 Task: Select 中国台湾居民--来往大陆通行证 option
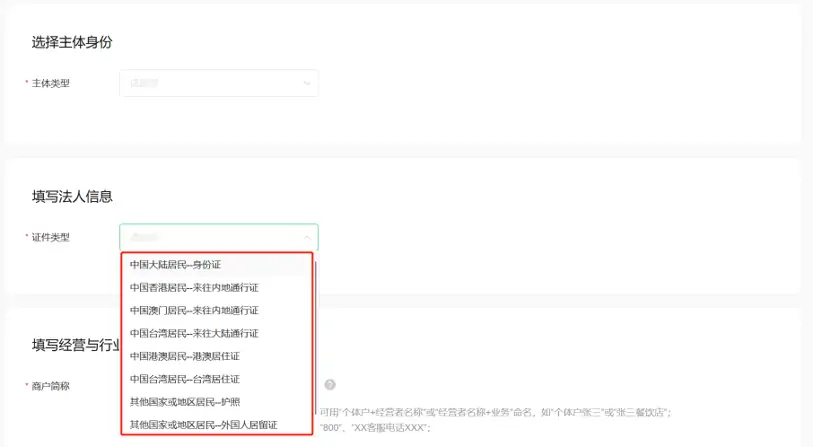[x=194, y=333]
